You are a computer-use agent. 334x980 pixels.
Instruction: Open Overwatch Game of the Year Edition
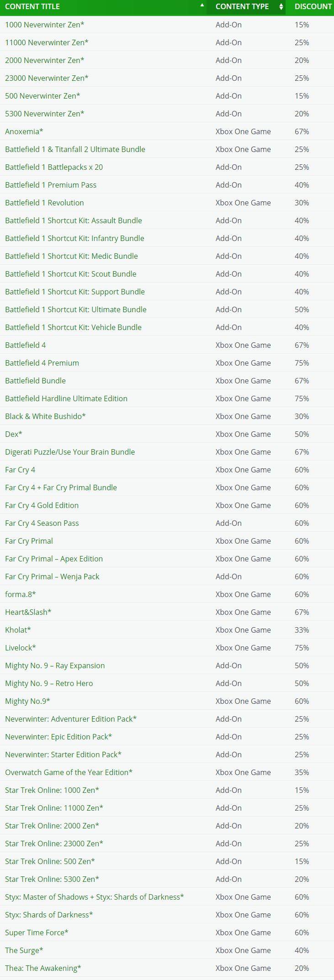(x=69, y=772)
